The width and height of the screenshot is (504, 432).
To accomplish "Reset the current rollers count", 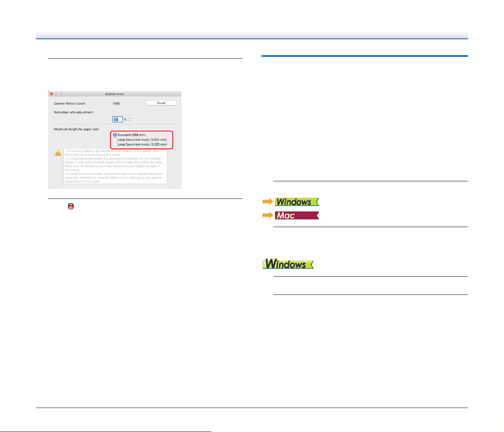I will tap(161, 103).
